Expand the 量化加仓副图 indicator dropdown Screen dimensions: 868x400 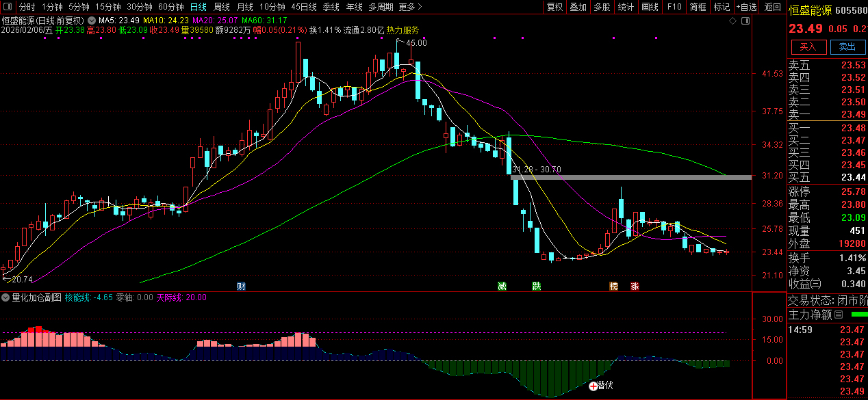coord(5,297)
